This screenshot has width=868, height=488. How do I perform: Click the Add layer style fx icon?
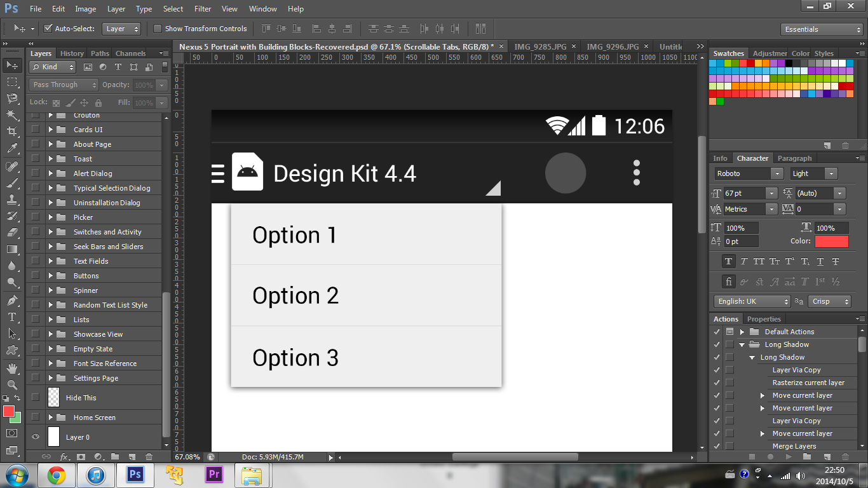tap(64, 456)
